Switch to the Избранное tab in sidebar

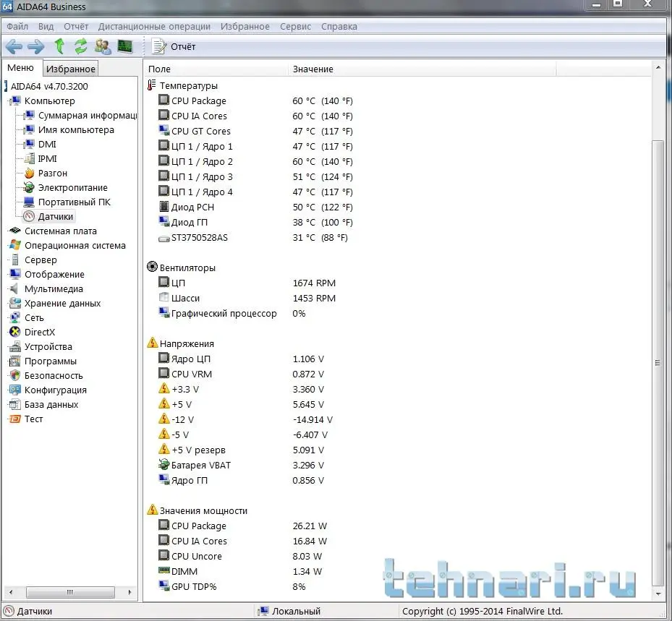tap(71, 69)
